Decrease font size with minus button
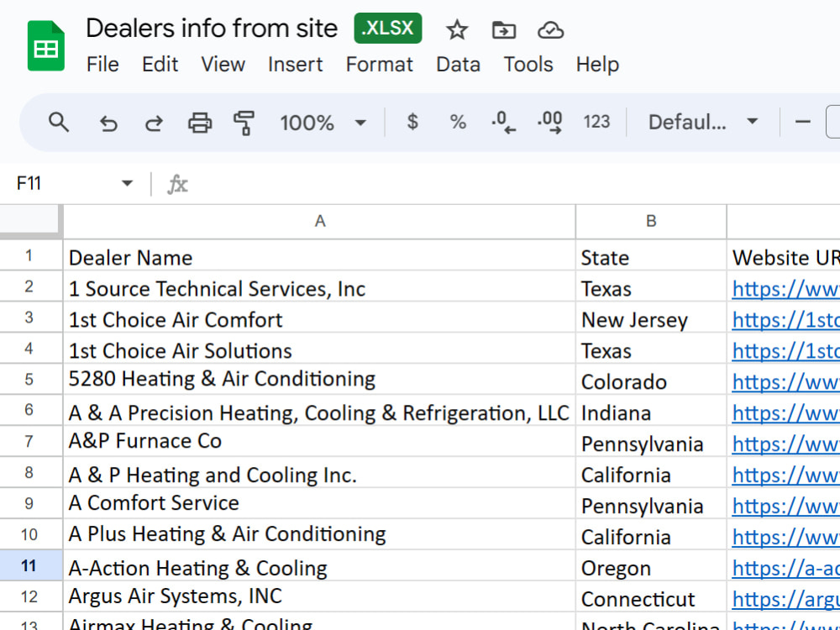 pos(802,122)
